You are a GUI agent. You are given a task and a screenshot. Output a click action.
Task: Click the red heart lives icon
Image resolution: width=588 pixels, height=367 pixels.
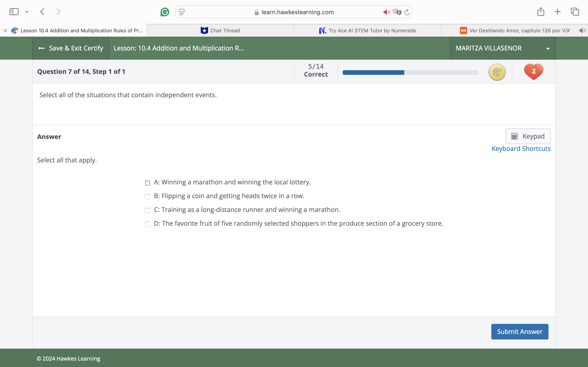[x=534, y=71]
